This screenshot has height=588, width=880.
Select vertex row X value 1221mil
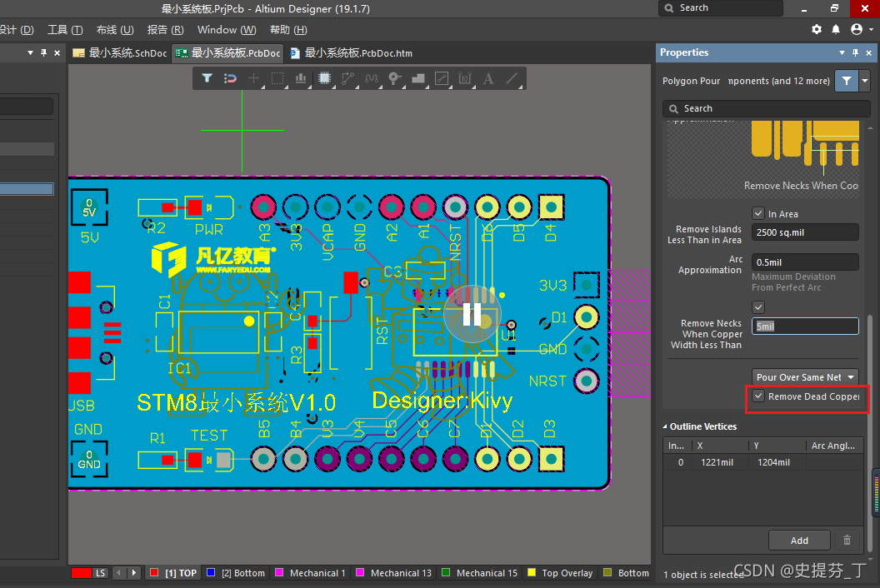(x=717, y=462)
